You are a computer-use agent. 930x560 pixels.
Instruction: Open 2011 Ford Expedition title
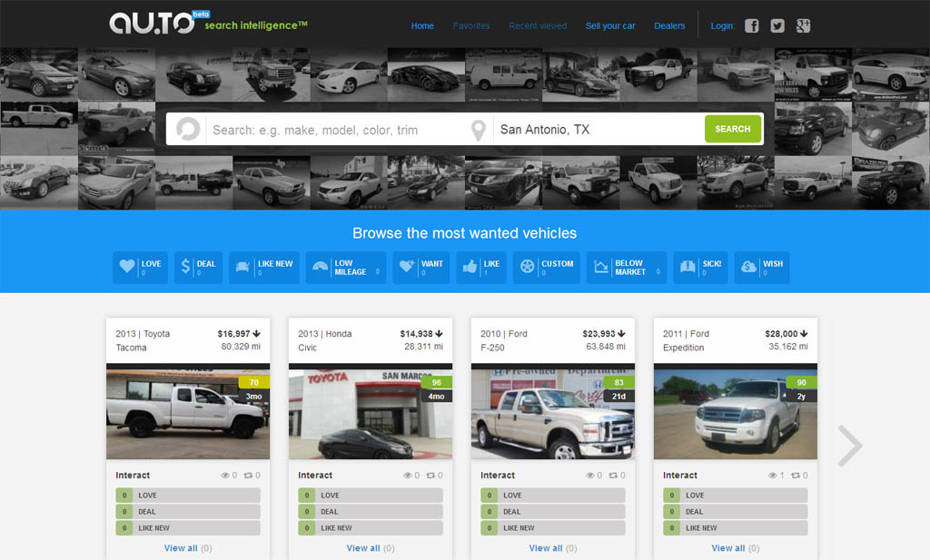(687, 340)
